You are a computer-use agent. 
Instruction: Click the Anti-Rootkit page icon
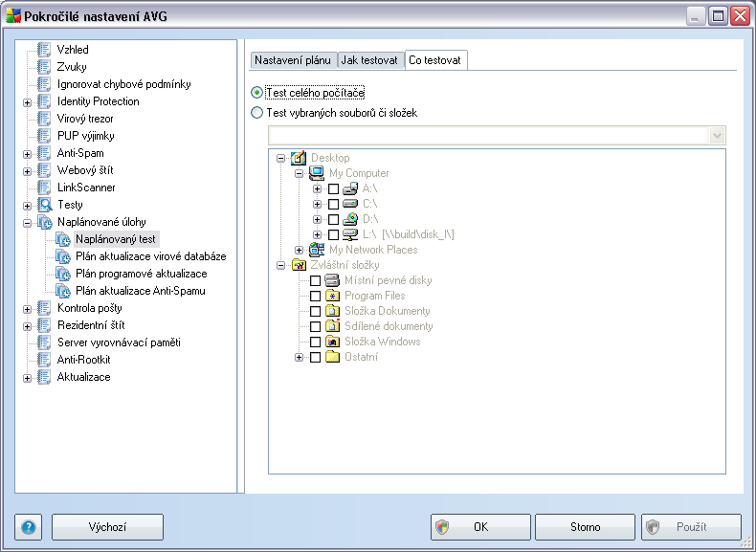click(x=44, y=360)
